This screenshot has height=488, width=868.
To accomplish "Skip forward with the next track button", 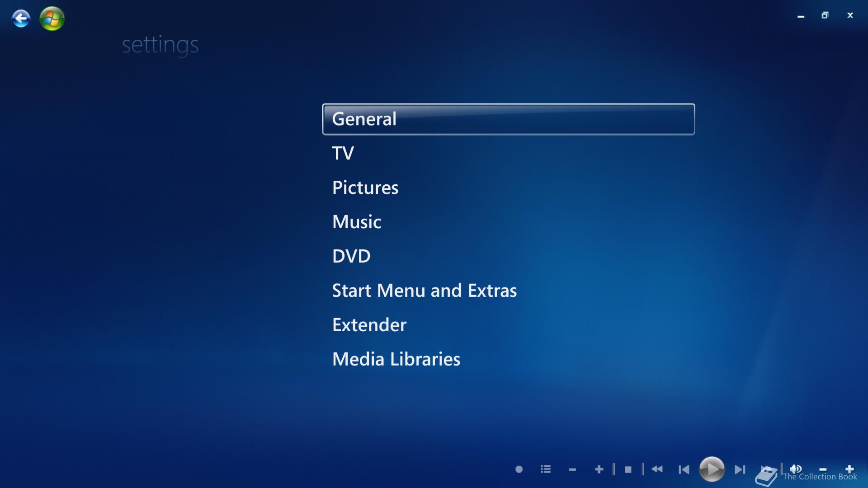I will tap(740, 469).
